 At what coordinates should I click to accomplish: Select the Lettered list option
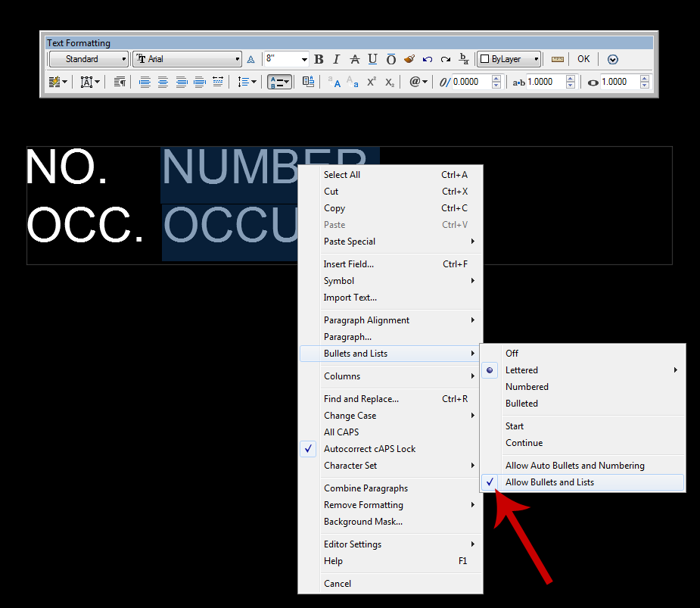(521, 370)
